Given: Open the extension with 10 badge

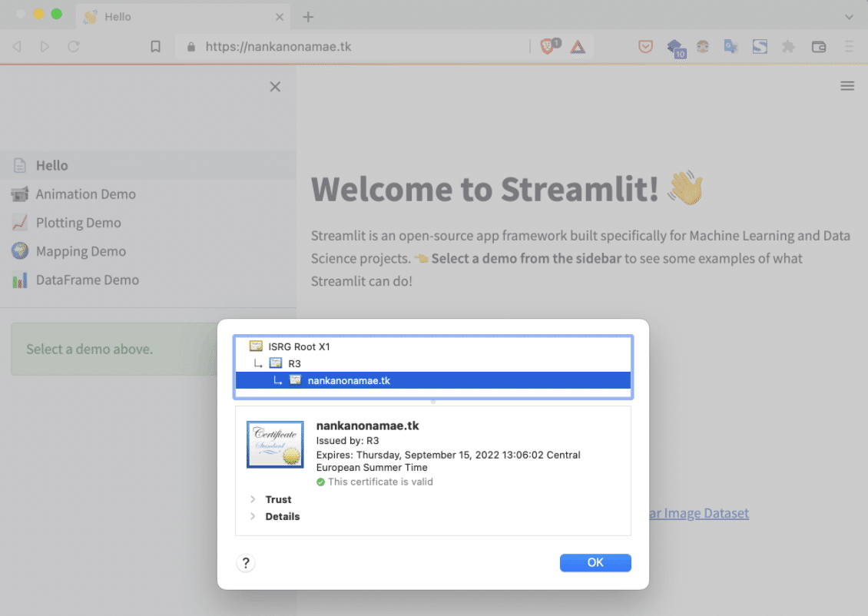Looking at the screenshot, I should (676, 48).
